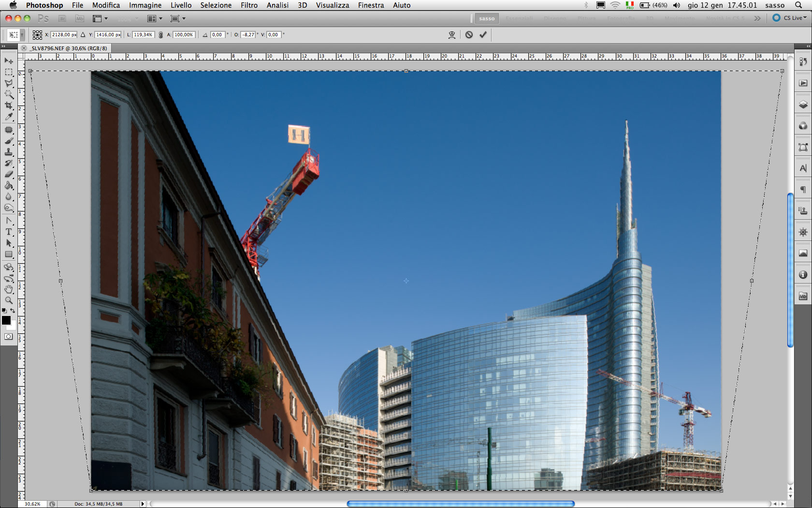The image size is (812, 508).
Task: Select the Zoom tool
Action: (9, 300)
